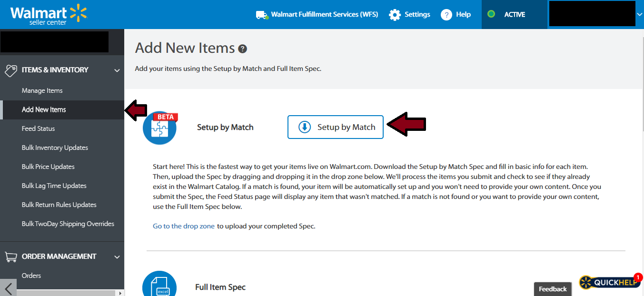Click the download arrow icon in button
The image size is (644, 296).
304,127
